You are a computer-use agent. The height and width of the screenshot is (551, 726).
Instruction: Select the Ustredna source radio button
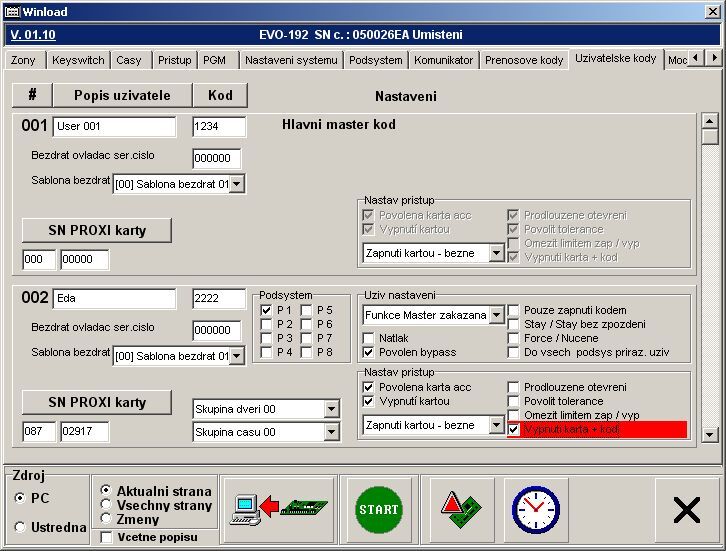pyautogui.click(x=21, y=527)
